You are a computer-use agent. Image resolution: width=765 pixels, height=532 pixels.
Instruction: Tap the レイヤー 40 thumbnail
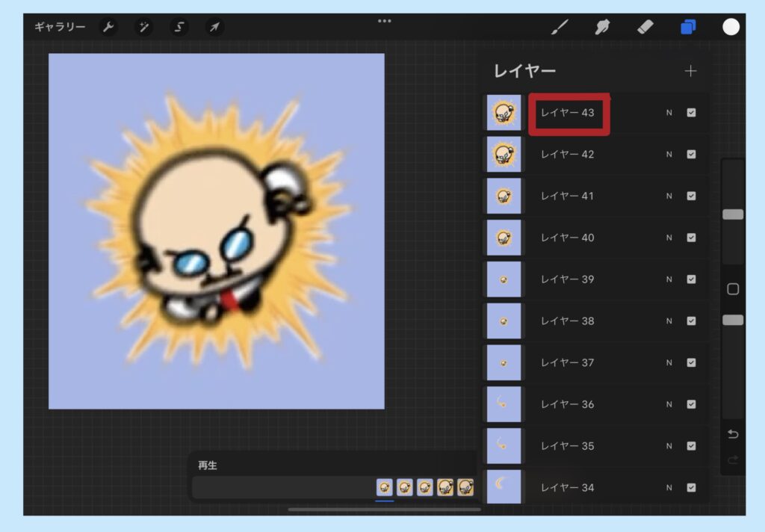[x=504, y=238]
